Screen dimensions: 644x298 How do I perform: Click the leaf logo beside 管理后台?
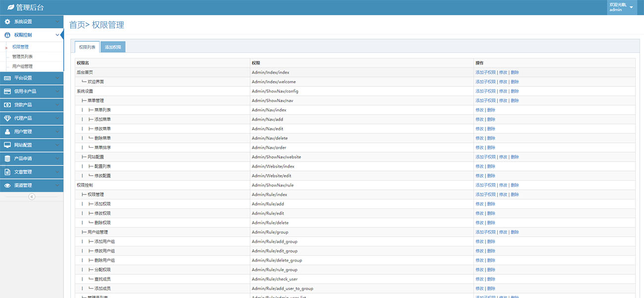(x=10, y=7)
